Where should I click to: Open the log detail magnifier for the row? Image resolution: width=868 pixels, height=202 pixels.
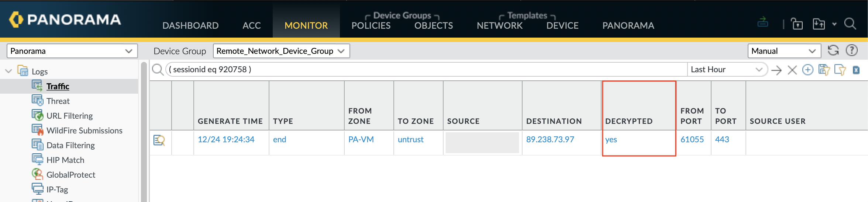[x=159, y=140]
